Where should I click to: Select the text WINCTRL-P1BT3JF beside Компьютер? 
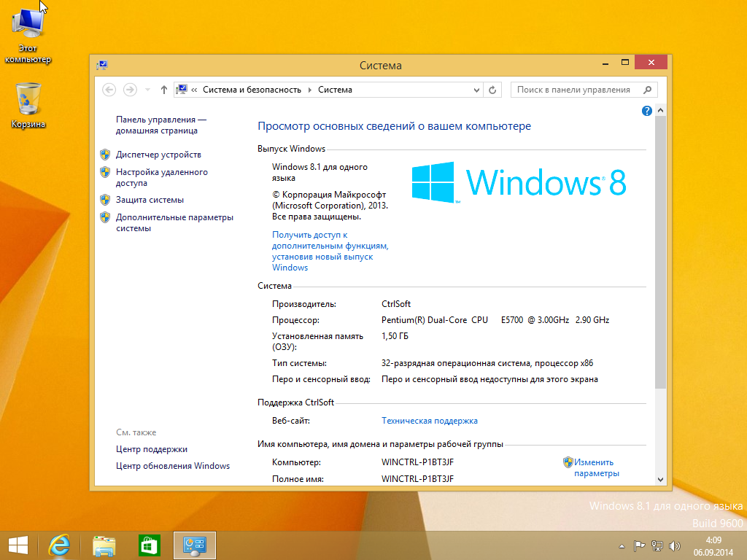(417, 462)
